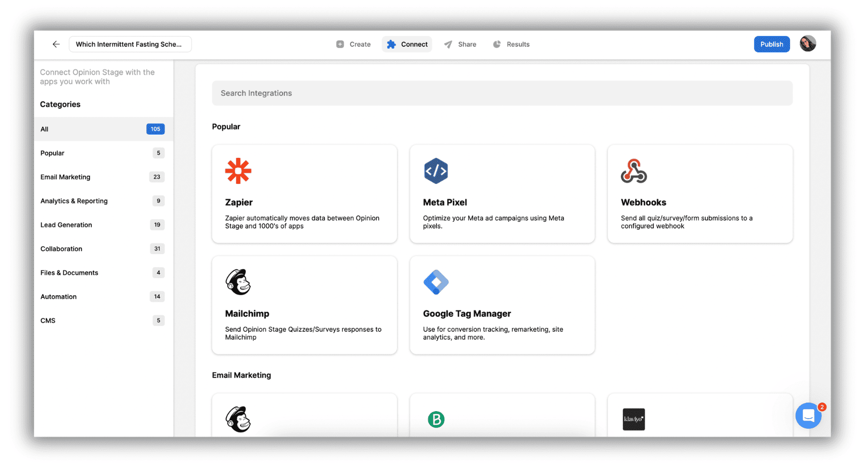
Task: Select the Automation category
Action: tap(58, 296)
